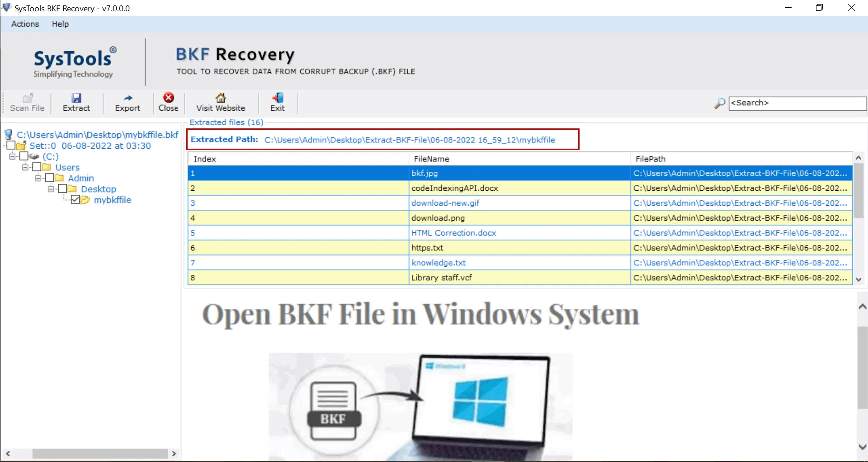
Task: Select https.txt file name
Action: [427, 248]
